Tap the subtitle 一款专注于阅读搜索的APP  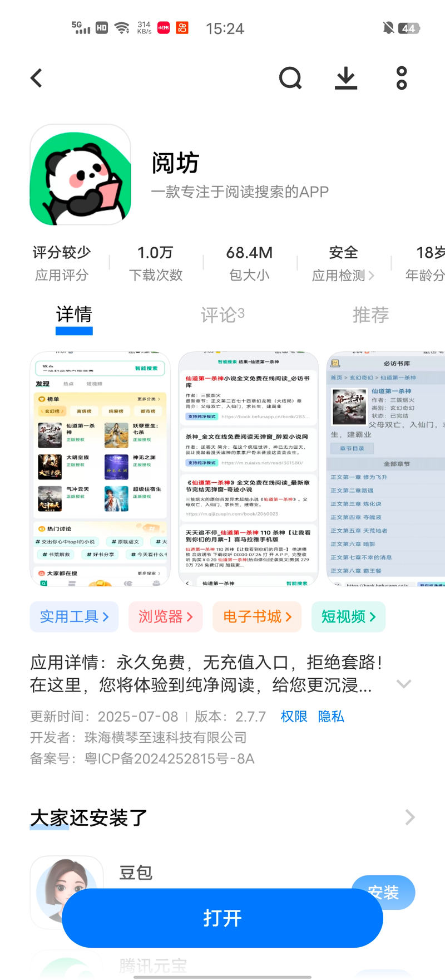tap(240, 192)
